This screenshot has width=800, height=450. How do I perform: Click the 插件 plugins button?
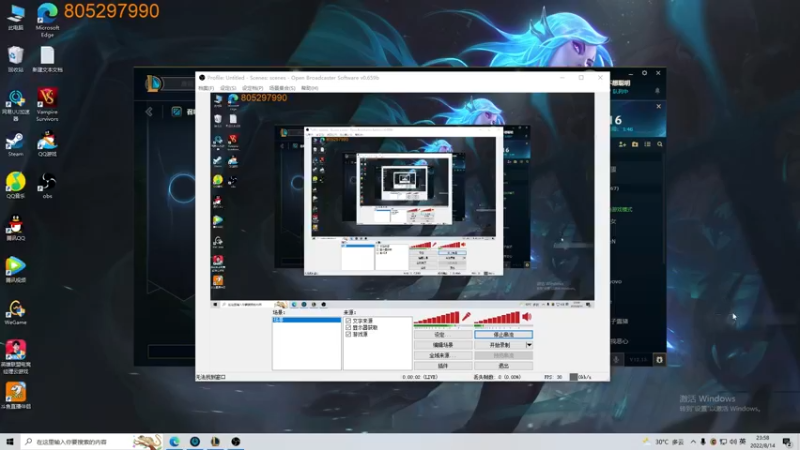[x=442, y=366]
